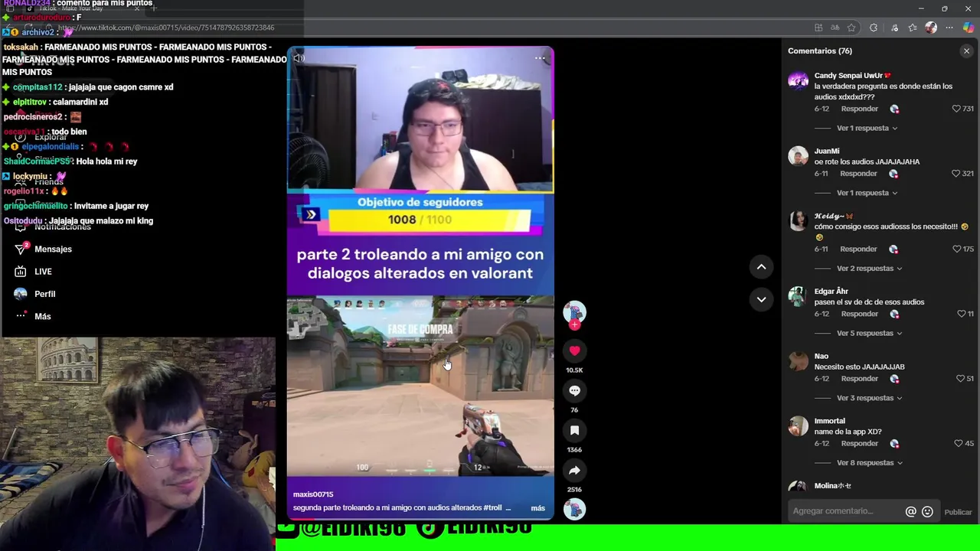Save video with bookmark icon
The width and height of the screenshot is (980, 551).
(x=574, y=430)
